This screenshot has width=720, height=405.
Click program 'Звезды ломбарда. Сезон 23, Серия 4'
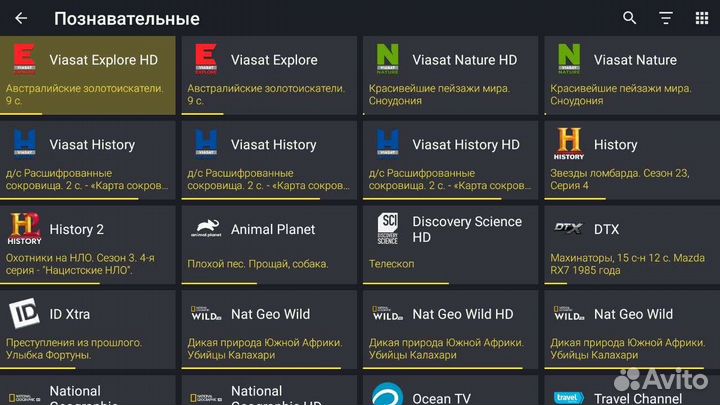coord(620,179)
